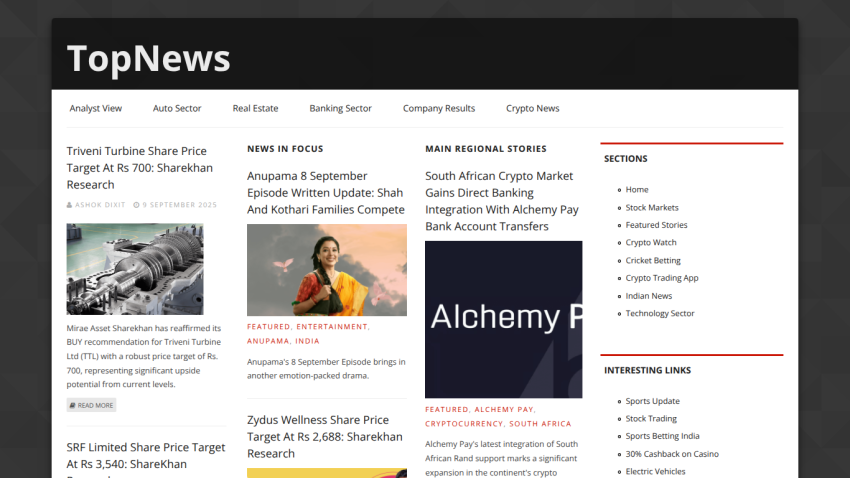Click the TopNews site logo

click(149, 58)
